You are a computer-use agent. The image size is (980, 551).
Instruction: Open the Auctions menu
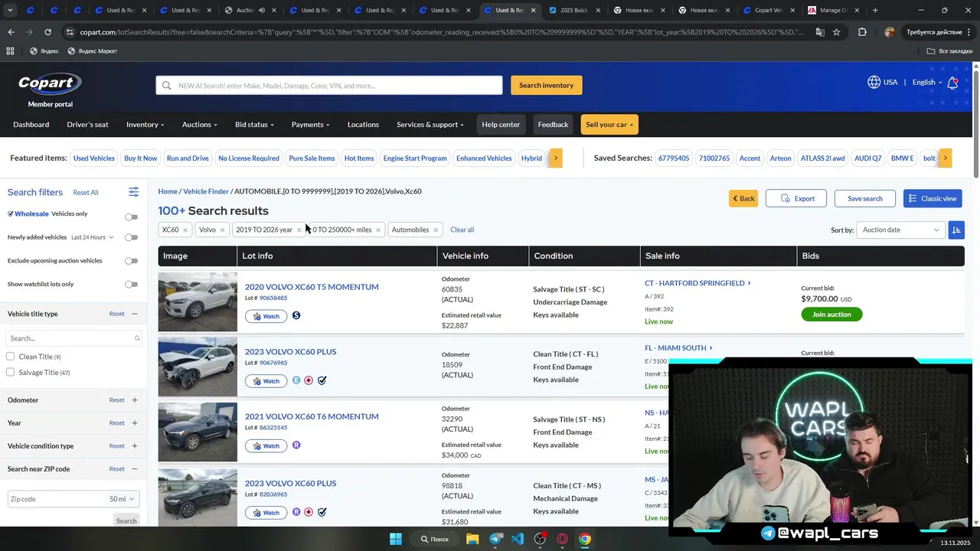(x=199, y=125)
